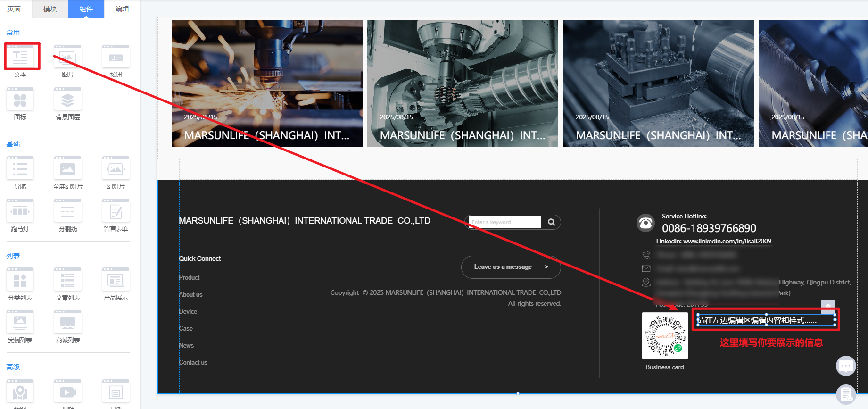Click the Copyright 2025 notice text

click(x=446, y=292)
